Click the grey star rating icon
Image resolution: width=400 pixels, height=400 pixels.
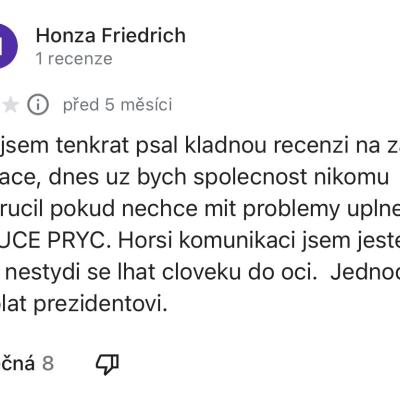[11, 105]
